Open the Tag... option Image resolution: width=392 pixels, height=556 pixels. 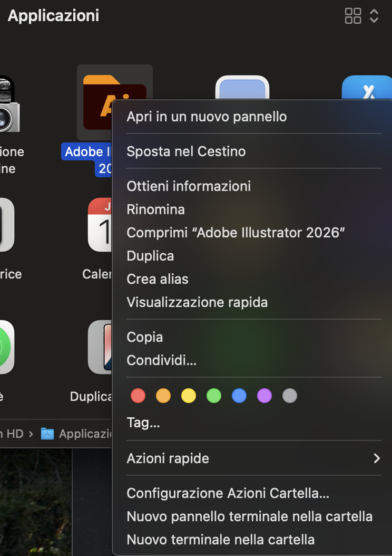pos(143,423)
